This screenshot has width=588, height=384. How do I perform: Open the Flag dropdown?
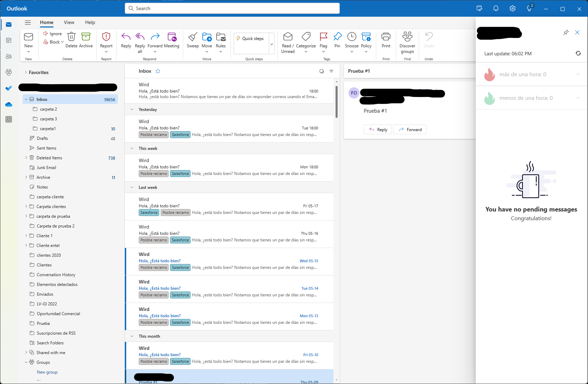point(323,51)
